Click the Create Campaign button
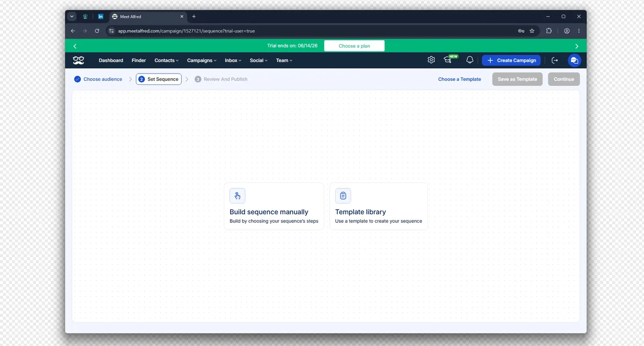Viewport: 644px width, 346px height. (x=511, y=60)
